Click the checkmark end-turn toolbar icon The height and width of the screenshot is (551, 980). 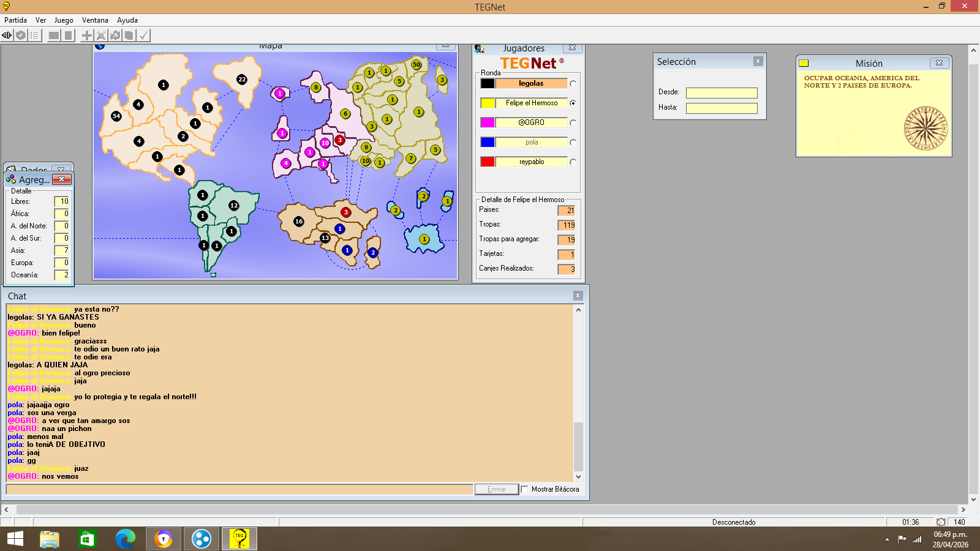(143, 36)
